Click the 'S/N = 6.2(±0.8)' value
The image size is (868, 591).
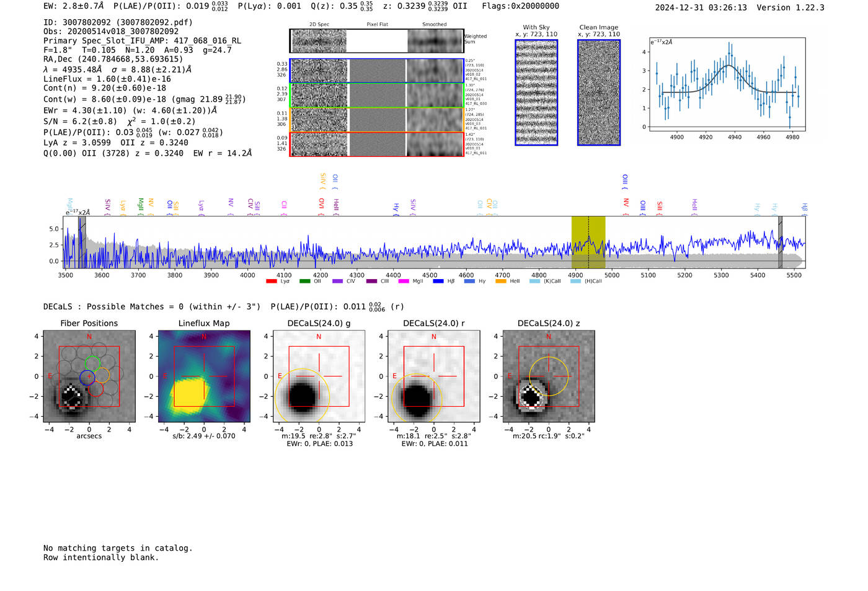tap(80, 122)
